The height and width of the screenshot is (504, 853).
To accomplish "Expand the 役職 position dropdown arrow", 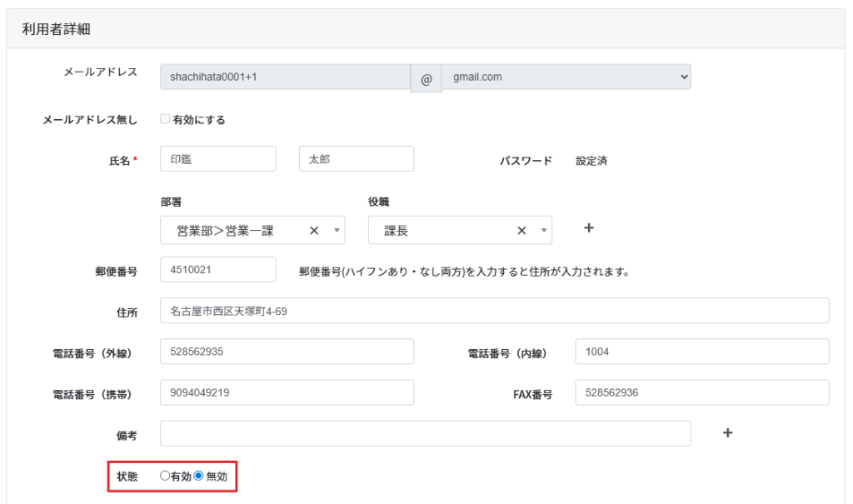I will click(543, 231).
